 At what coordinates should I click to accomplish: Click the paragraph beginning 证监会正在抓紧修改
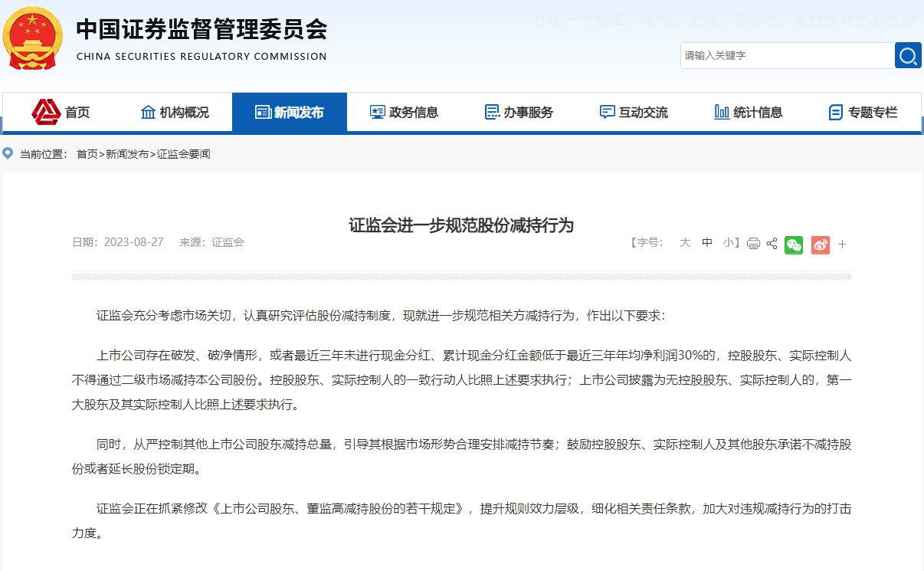(x=461, y=520)
